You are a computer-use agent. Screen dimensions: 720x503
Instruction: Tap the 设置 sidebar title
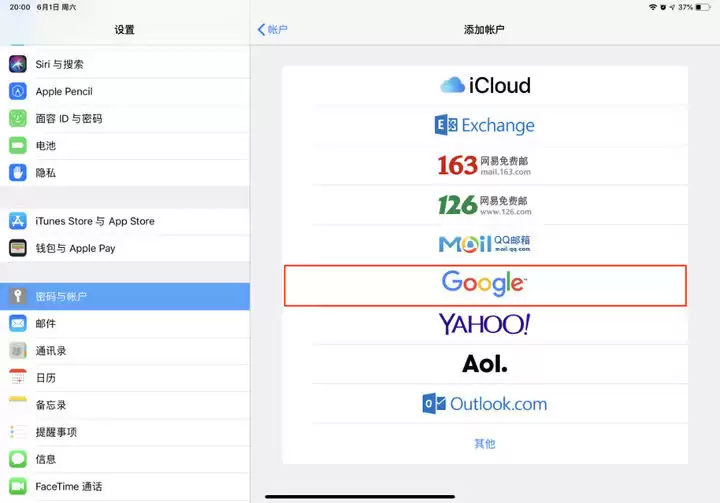point(124,30)
